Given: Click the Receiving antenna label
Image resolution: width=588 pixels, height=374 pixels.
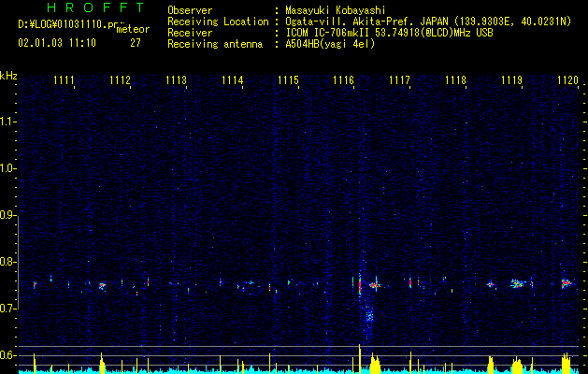Looking at the screenshot, I should tap(215, 44).
